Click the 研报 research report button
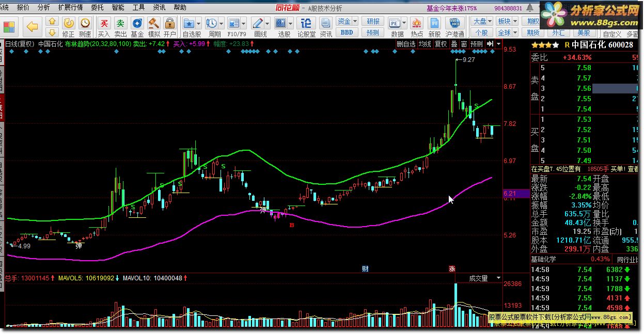Image resolution: width=644 pixels, height=334 pixels. tap(373, 21)
